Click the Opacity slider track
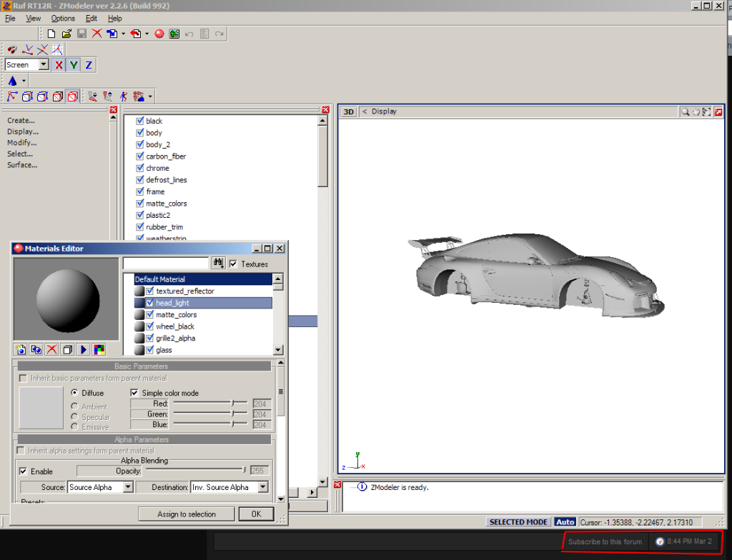 coord(193,470)
